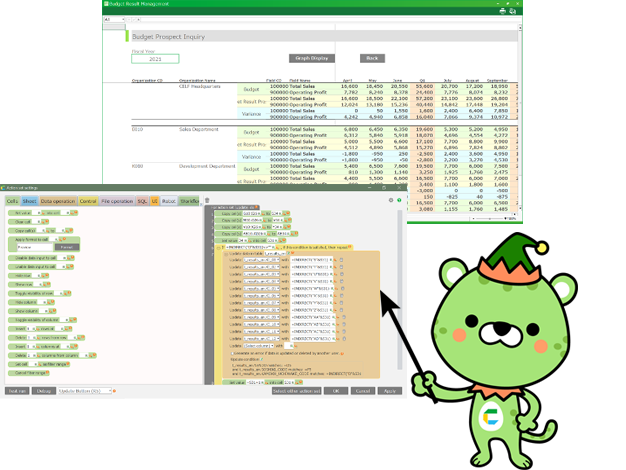Click the Graph Display button
Viewport: 626px width, 470px height.
(x=312, y=58)
